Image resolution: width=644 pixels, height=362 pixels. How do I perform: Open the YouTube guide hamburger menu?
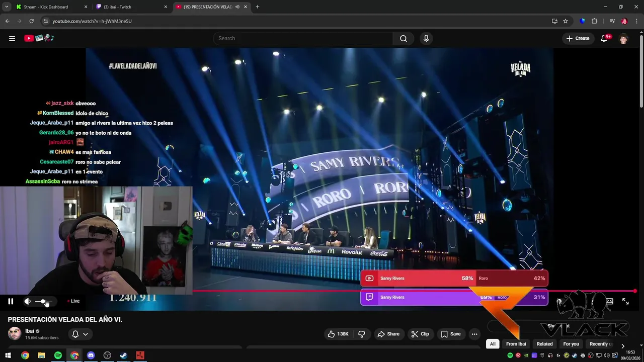[12, 38]
